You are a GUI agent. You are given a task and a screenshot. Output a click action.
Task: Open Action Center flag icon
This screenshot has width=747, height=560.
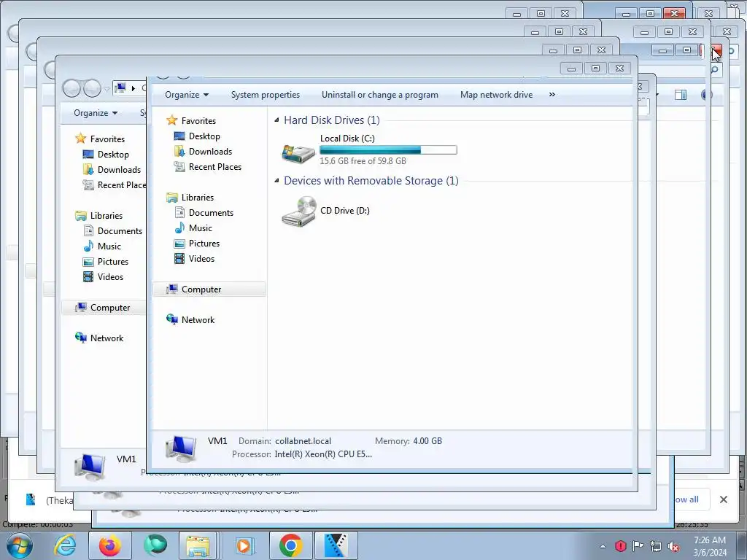tap(638, 546)
